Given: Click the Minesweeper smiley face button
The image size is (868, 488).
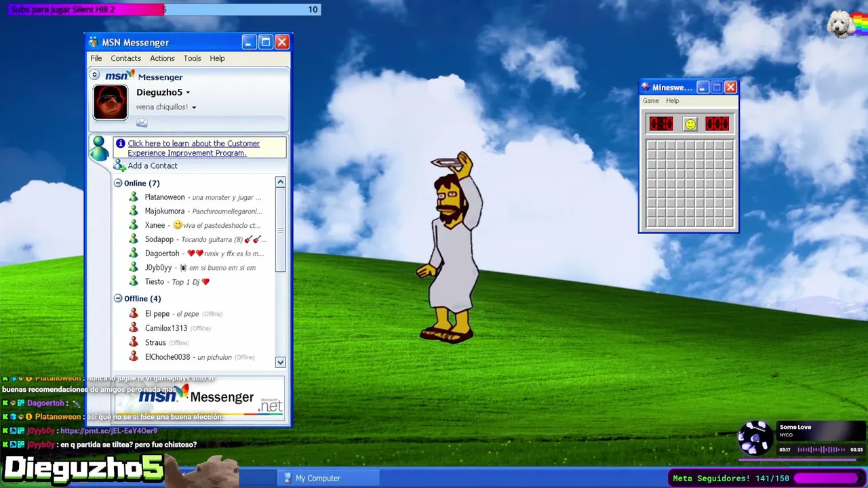Looking at the screenshot, I should click(x=690, y=123).
